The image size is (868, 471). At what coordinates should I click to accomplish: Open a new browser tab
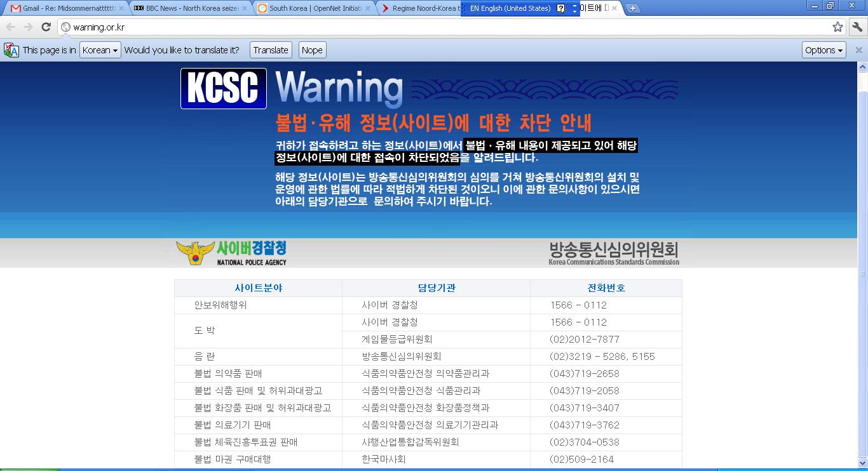pyautogui.click(x=633, y=8)
